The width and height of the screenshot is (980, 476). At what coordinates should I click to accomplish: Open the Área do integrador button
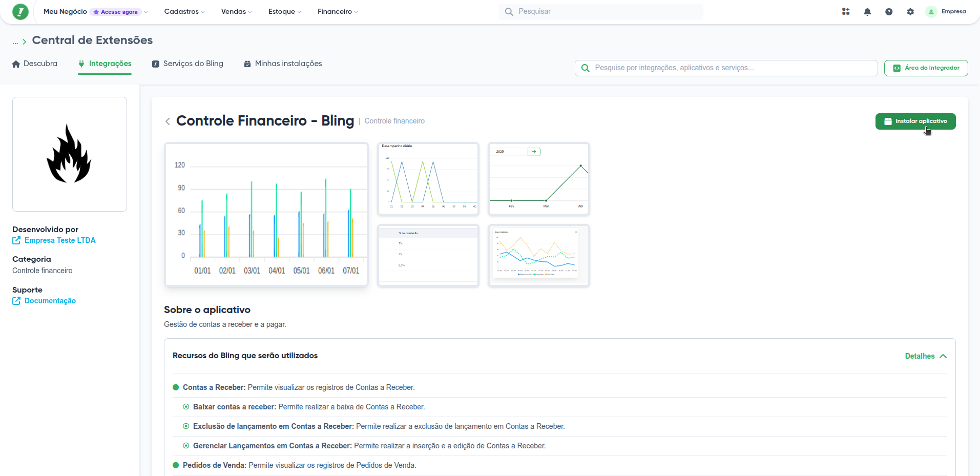tap(926, 68)
